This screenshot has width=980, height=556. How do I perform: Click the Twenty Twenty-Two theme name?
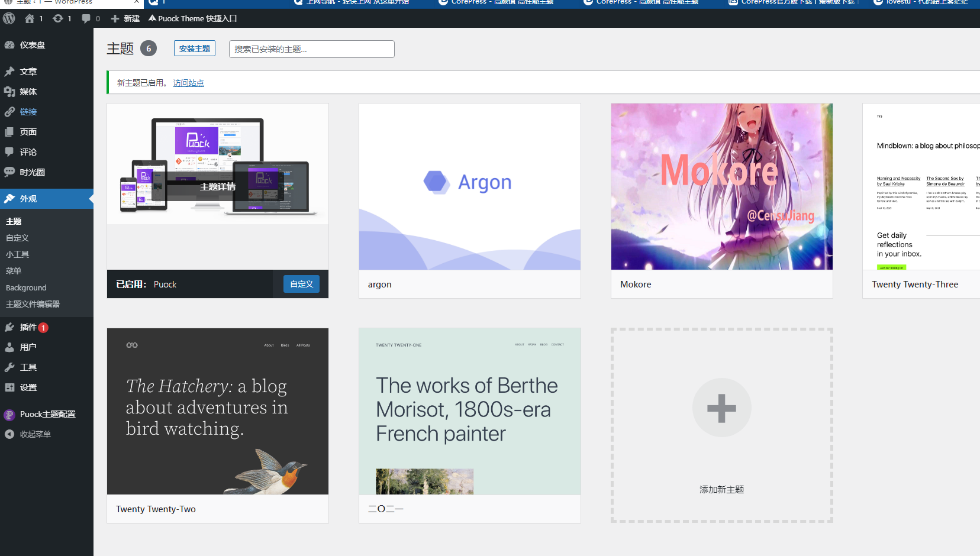click(x=156, y=509)
